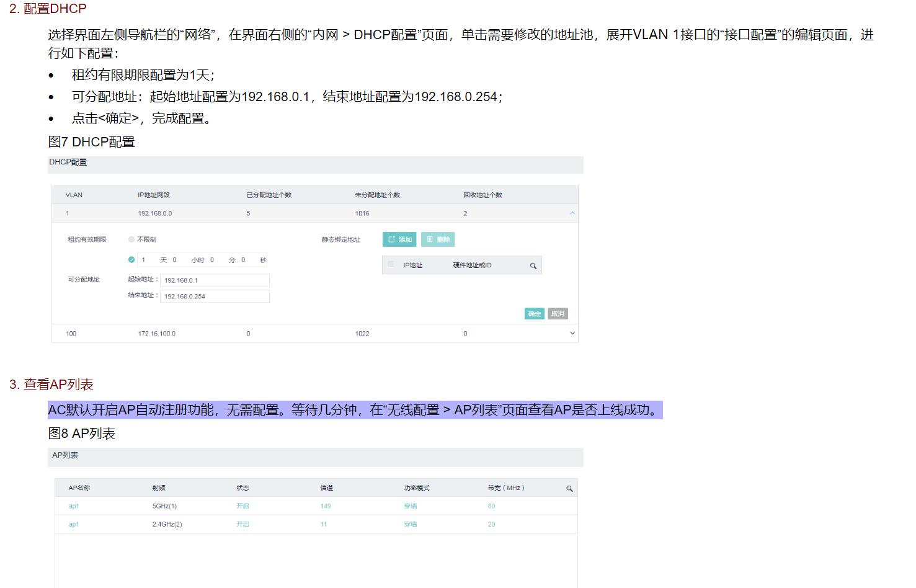Click the 起始地址 input field
916x588 pixels.
coord(215,280)
